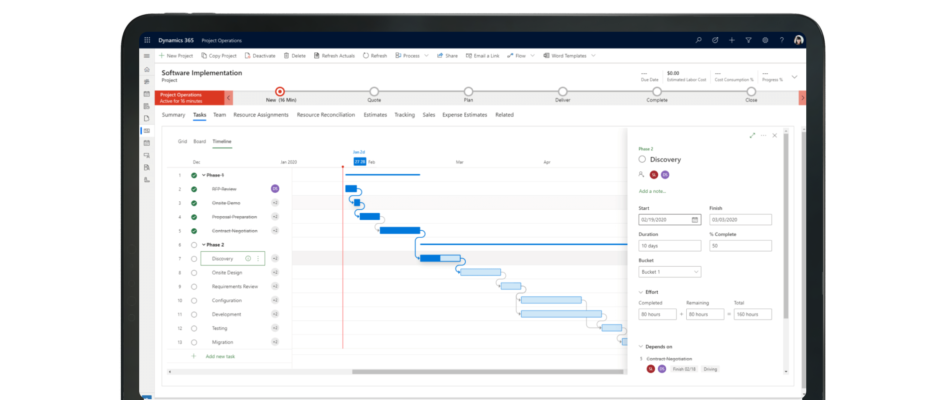Open the Flow dropdown arrow
This screenshot has width=940, height=400.
point(533,56)
